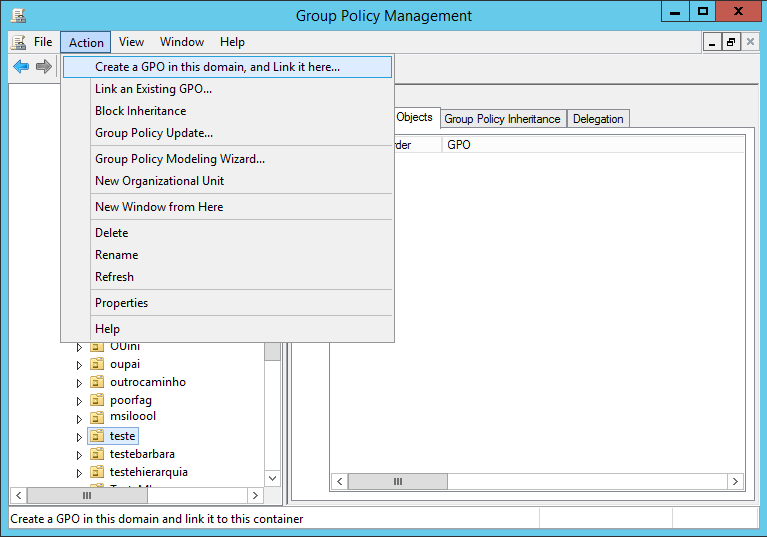Image resolution: width=767 pixels, height=537 pixels.
Task: Click the GPO column header
Action: click(594, 145)
